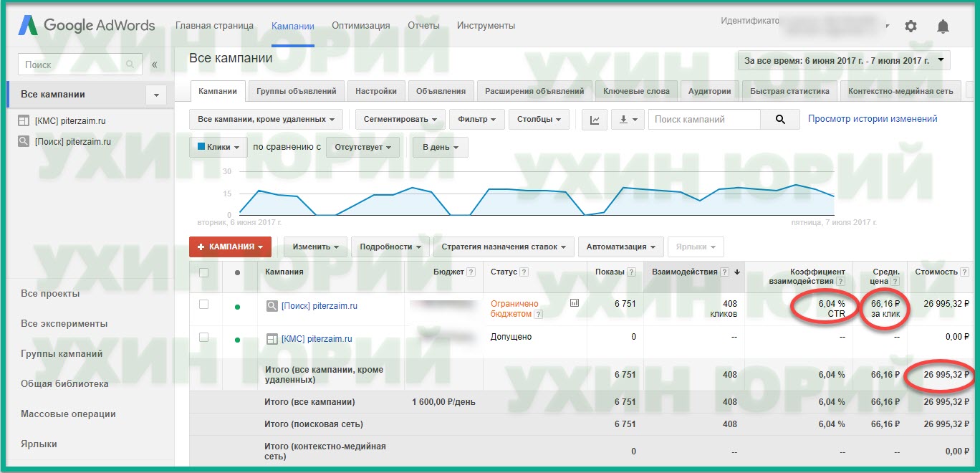
Task: Collapse the sidebar with the double-arrow icon
Action: pos(155,63)
